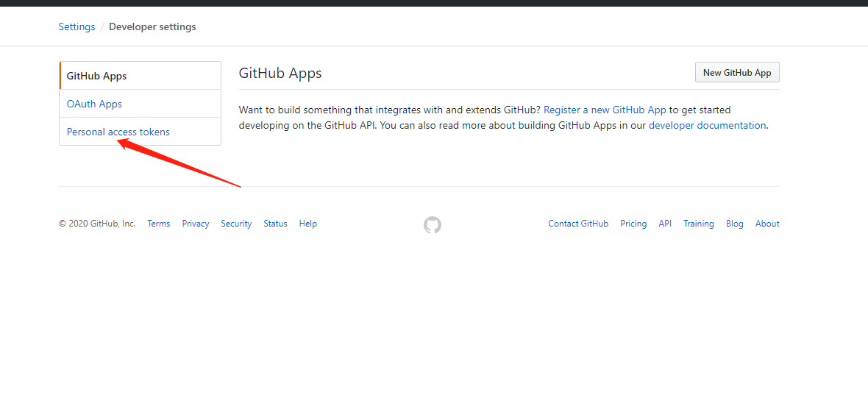Check GitHub Status in footer
Screen dimensions: 868x409
[x=275, y=224]
